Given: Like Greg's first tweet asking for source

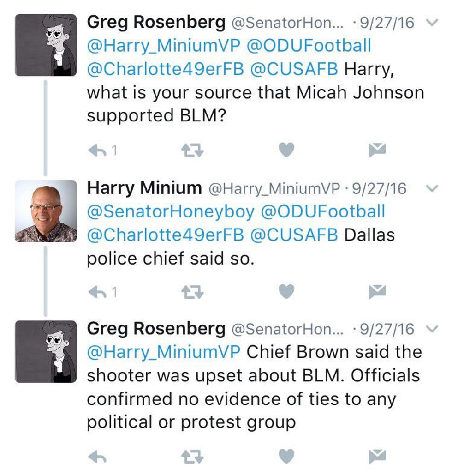Looking at the screenshot, I should pyautogui.click(x=286, y=150).
